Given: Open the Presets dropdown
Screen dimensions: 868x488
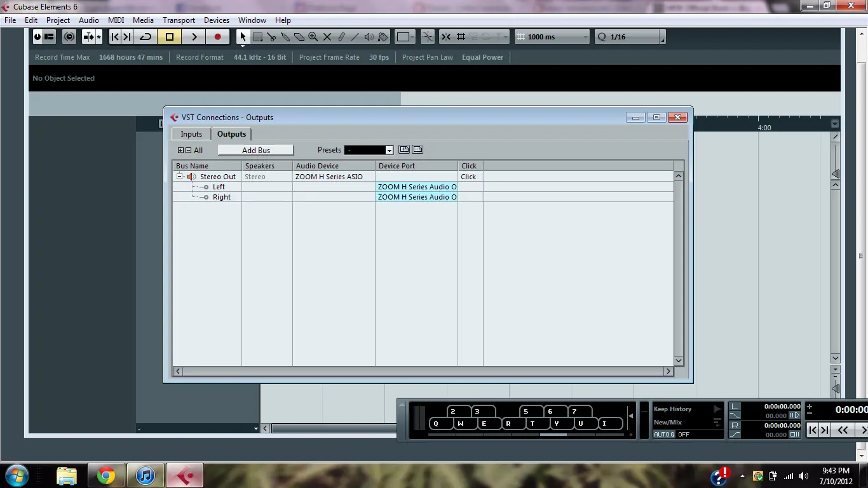Looking at the screenshot, I should click(369, 151).
